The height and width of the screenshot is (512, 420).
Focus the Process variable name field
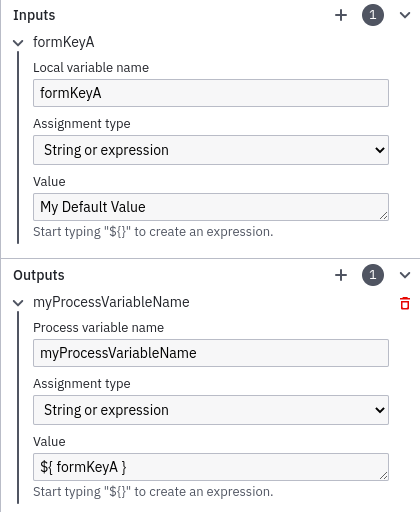coord(211,353)
